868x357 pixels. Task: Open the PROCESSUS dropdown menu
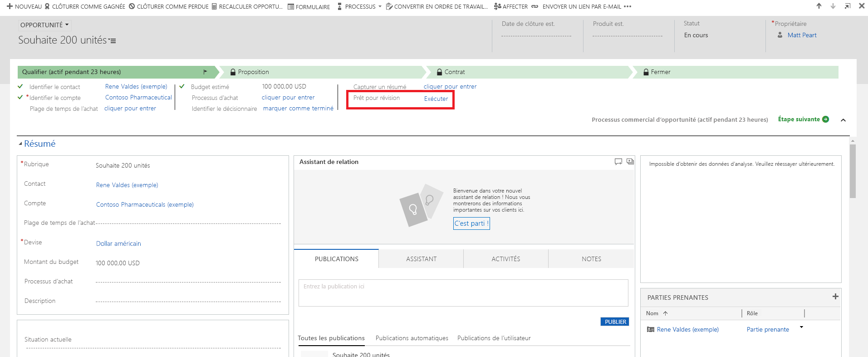tap(359, 6)
